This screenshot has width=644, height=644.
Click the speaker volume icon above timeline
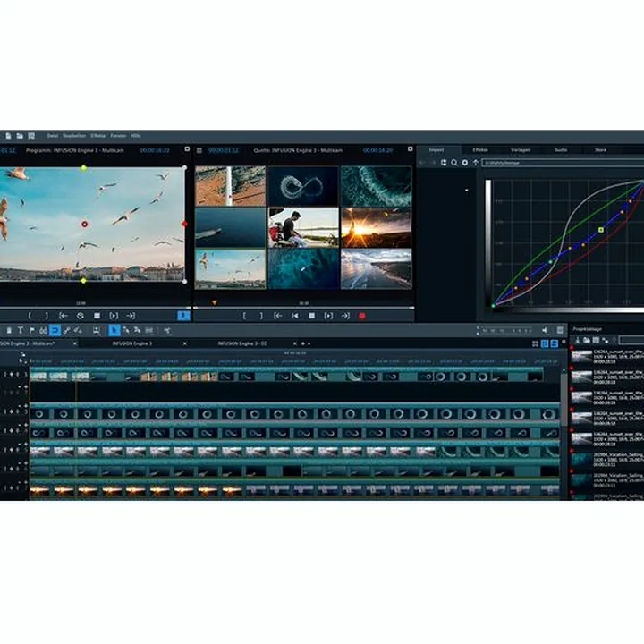[545, 330]
